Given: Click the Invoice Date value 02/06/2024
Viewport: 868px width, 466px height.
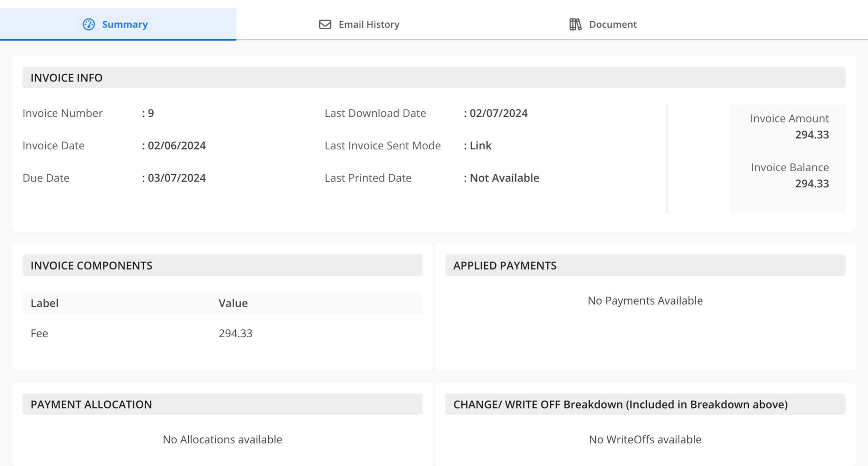Looking at the screenshot, I should coord(177,146).
